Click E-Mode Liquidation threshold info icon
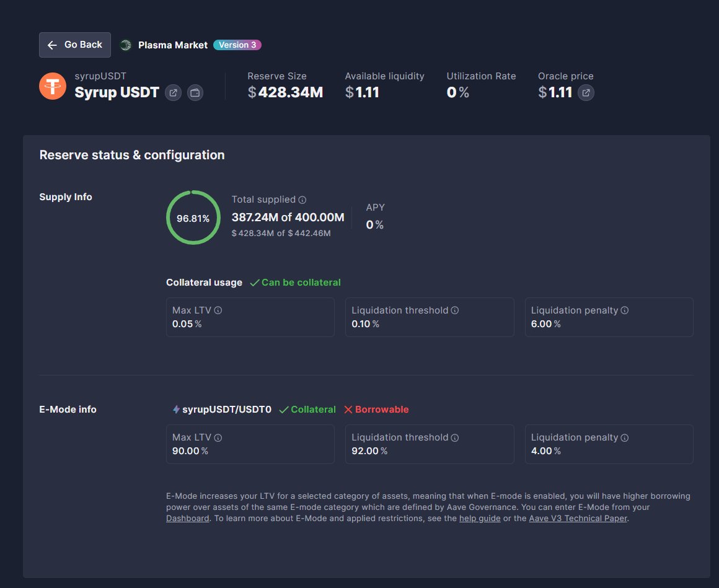Image resolution: width=719 pixels, height=588 pixels. point(455,437)
